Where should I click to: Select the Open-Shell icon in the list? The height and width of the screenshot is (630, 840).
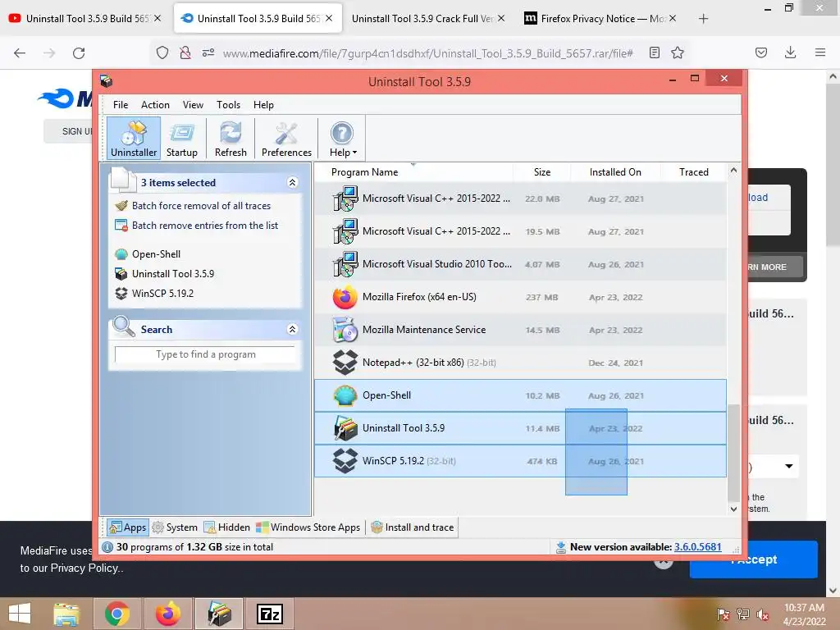pyautogui.click(x=345, y=395)
